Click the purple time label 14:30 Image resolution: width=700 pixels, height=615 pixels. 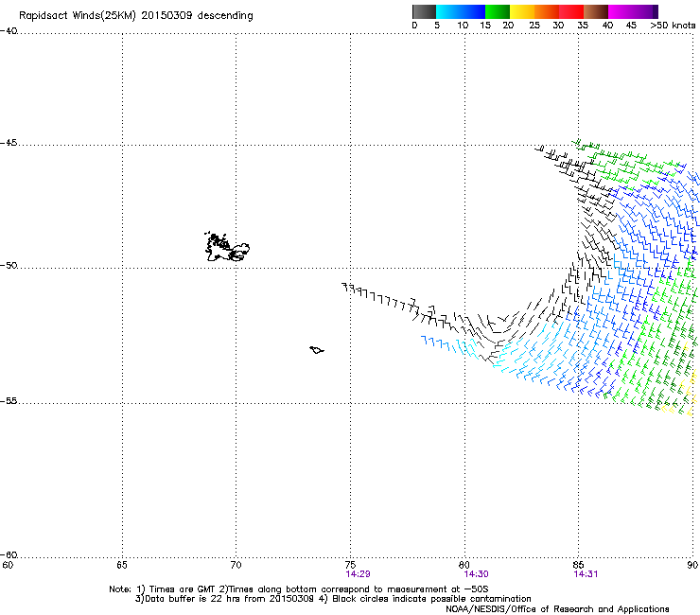[x=476, y=574]
